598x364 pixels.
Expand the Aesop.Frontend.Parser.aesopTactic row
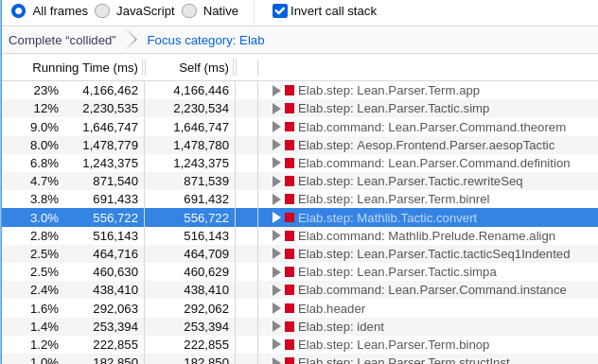pyautogui.click(x=276, y=146)
